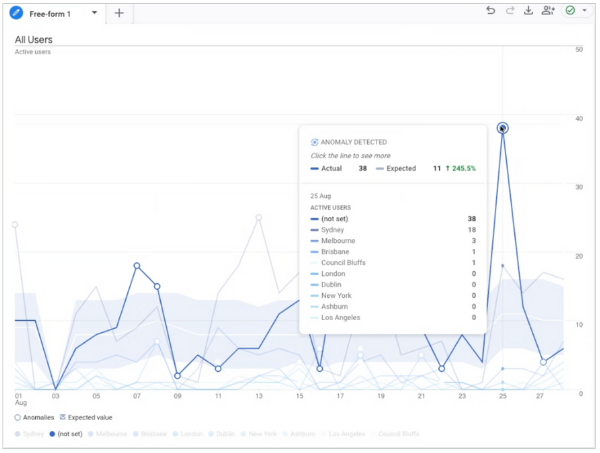
Task: Click the anomaly marker on 09 Aug
Action: click(x=177, y=376)
